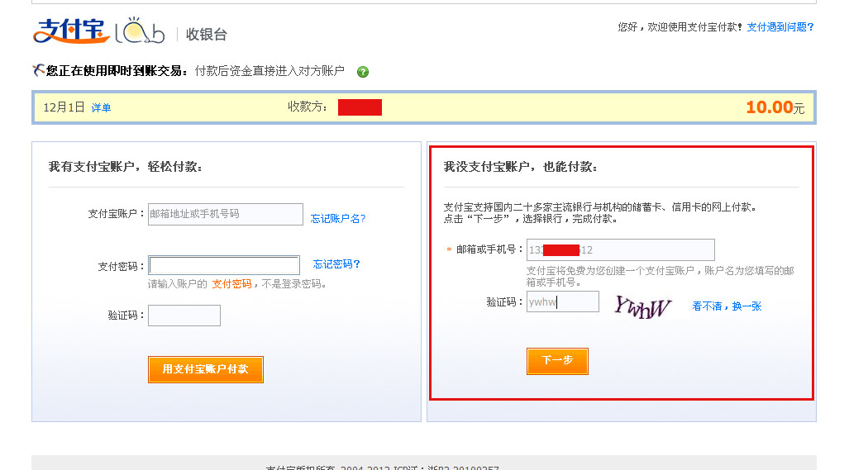868x470 pixels.
Task: Click 看不清，换一张 to refresh captcha
Action: (727, 306)
